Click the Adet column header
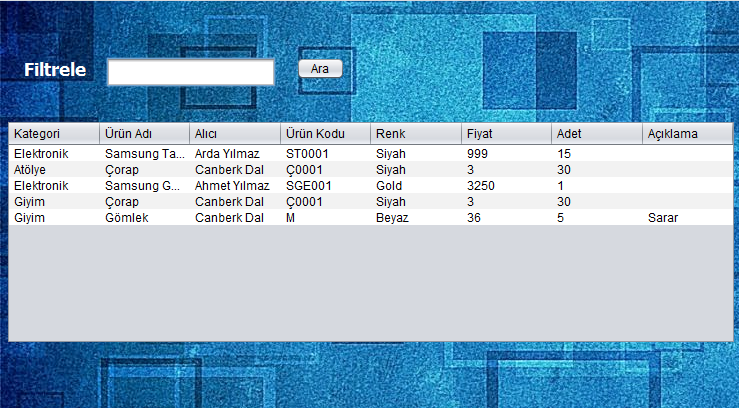This screenshot has height=408, width=739. [596, 134]
